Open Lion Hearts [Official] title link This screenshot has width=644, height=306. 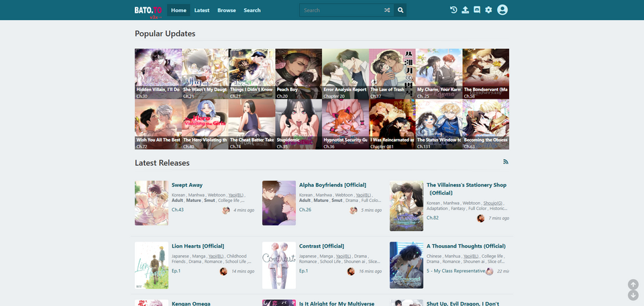pos(198,246)
